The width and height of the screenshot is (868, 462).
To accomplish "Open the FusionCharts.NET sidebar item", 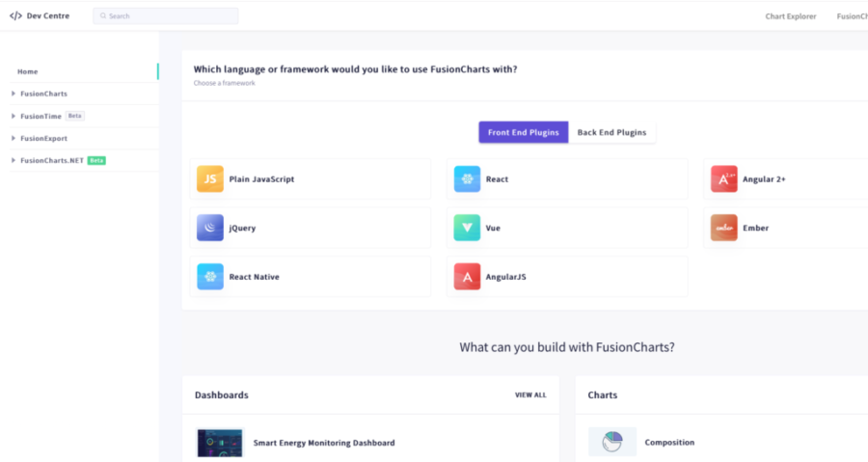I will point(52,160).
